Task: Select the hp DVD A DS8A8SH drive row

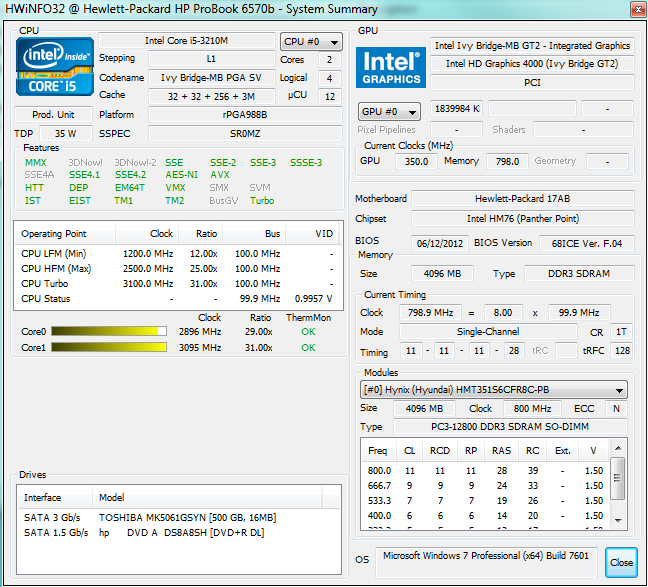Action: (179, 532)
